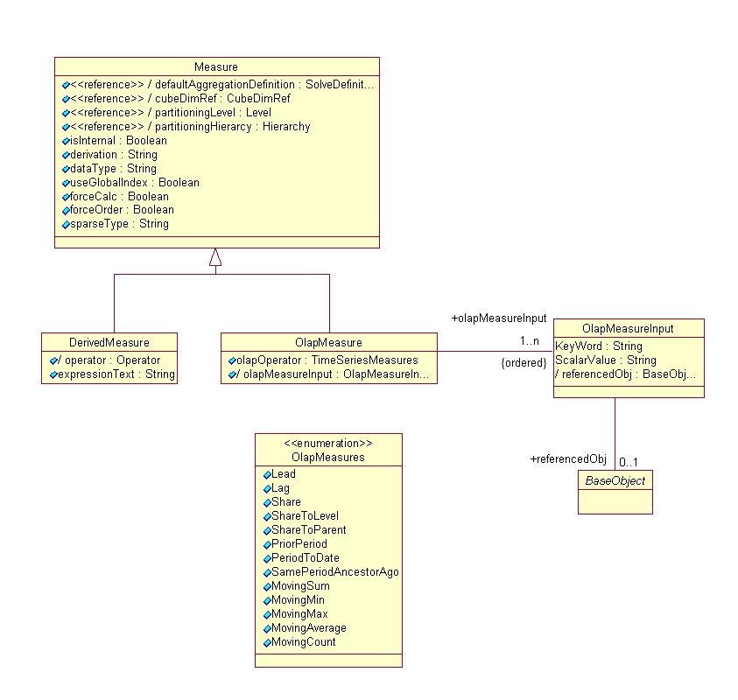Click the attribute icon beside forceCalc
The height and width of the screenshot is (700, 738).
(x=66, y=197)
